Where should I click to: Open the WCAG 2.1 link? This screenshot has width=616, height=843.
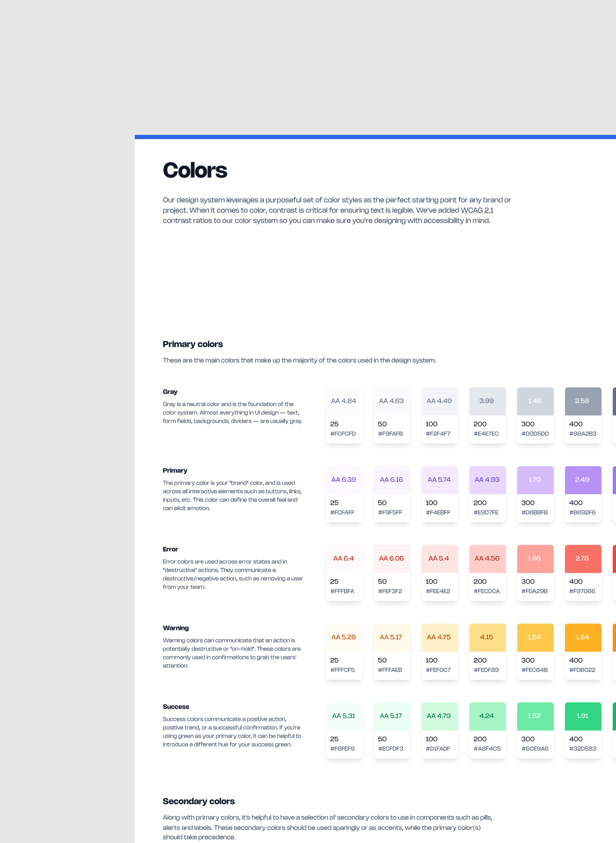click(x=477, y=210)
